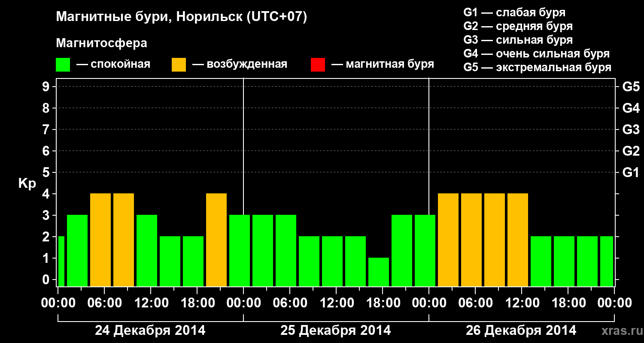
Task: Select first orange bar at 06:00 on 24 December
Action: pos(100,240)
